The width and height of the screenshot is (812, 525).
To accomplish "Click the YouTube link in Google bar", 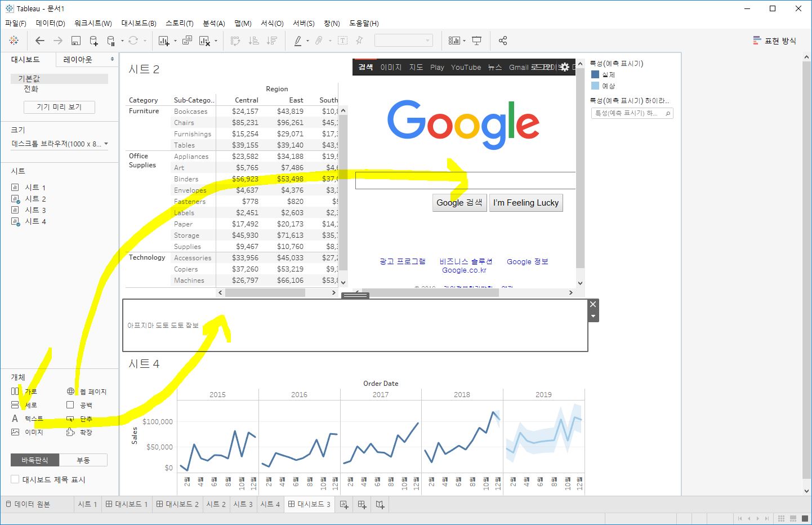I will pos(466,67).
